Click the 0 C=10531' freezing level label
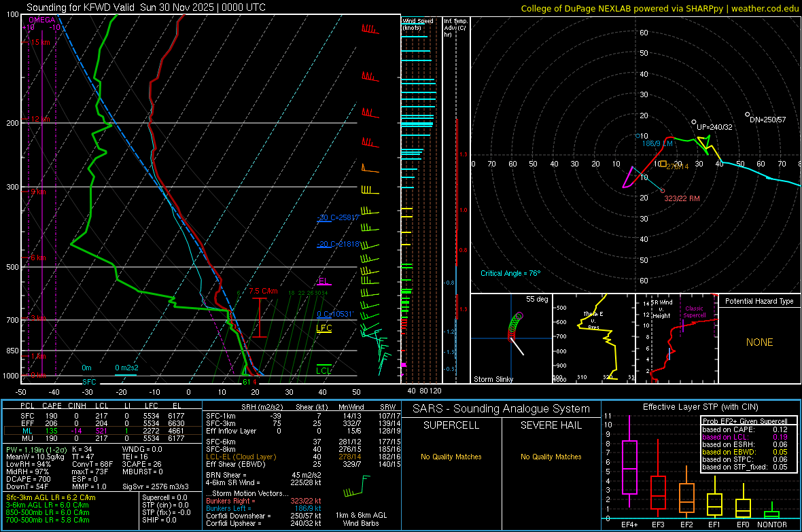Screen dimensions: 802x532 coord(335,314)
